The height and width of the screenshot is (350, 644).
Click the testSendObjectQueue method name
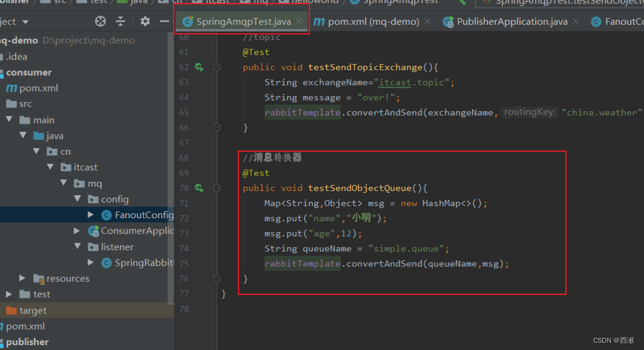click(x=360, y=189)
